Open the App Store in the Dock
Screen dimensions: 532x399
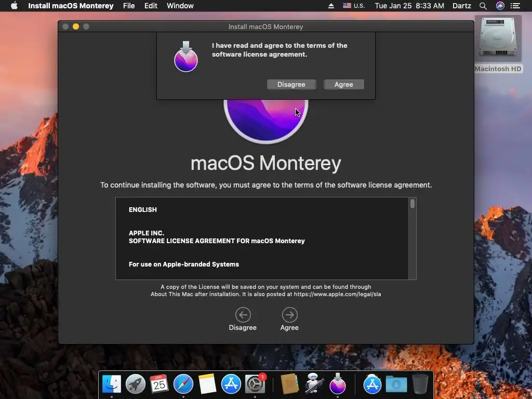point(231,384)
